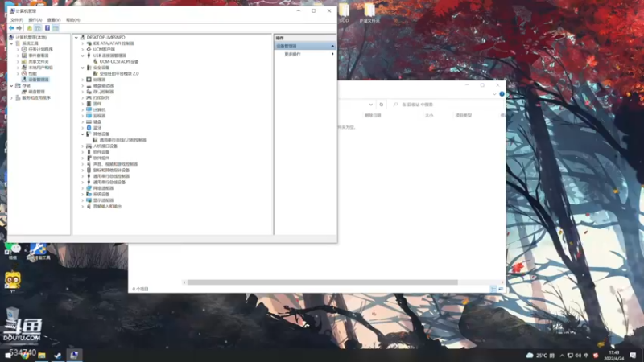The width and height of the screenshot is (644, 362).
Task: Select Trusted Platform Module 2.0 entry
Action: [119, 73]
